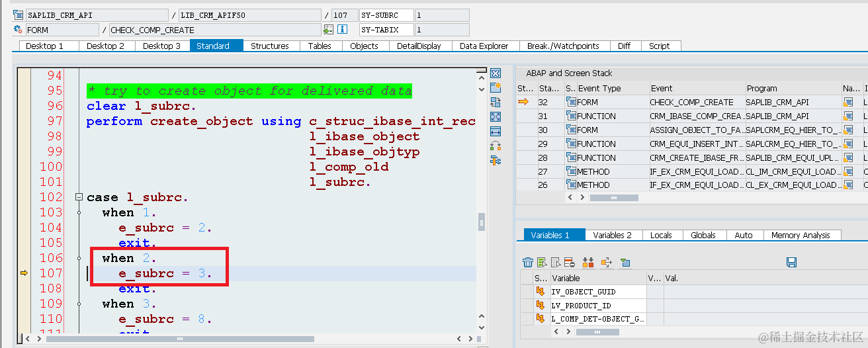Image resolution: width=868 pixels, height=348 pixels.
Task: Click the ABAP stack horizontal scrollbar
Action: (614, 197)
